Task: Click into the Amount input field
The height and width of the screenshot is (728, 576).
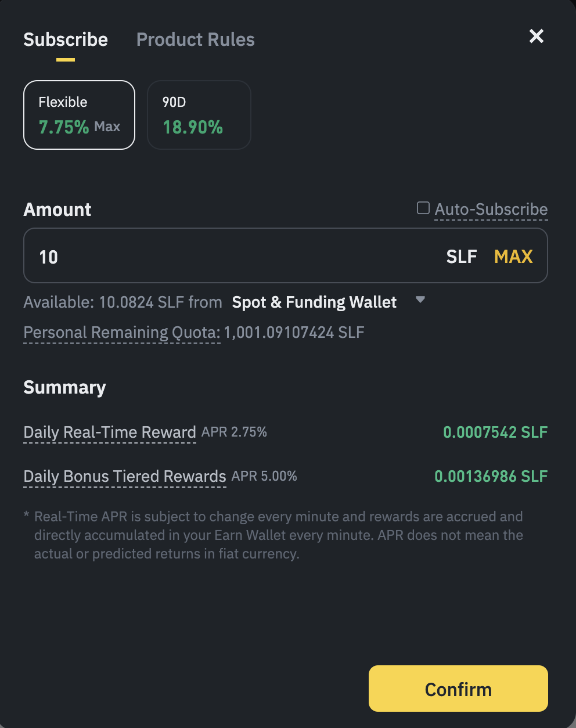Action: [232, 256]
